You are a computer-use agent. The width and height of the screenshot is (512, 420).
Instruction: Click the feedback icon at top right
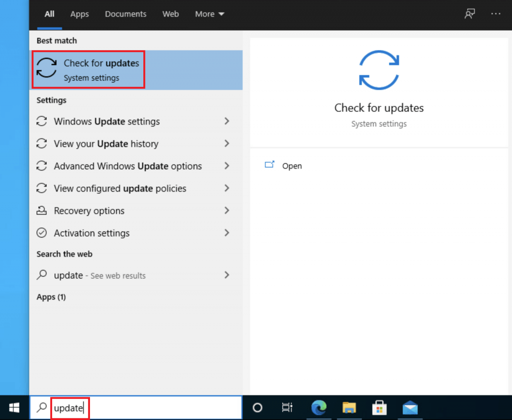tap(470, 14)
